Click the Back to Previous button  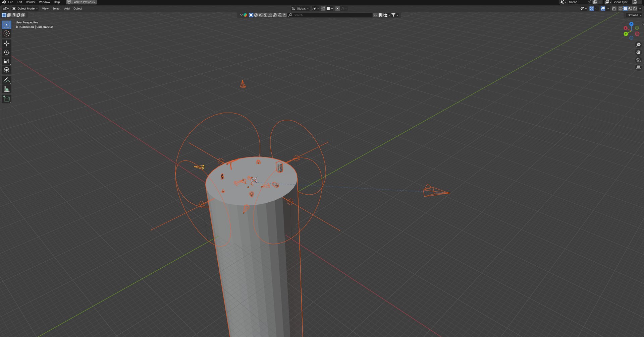click(x=82, y=2)
